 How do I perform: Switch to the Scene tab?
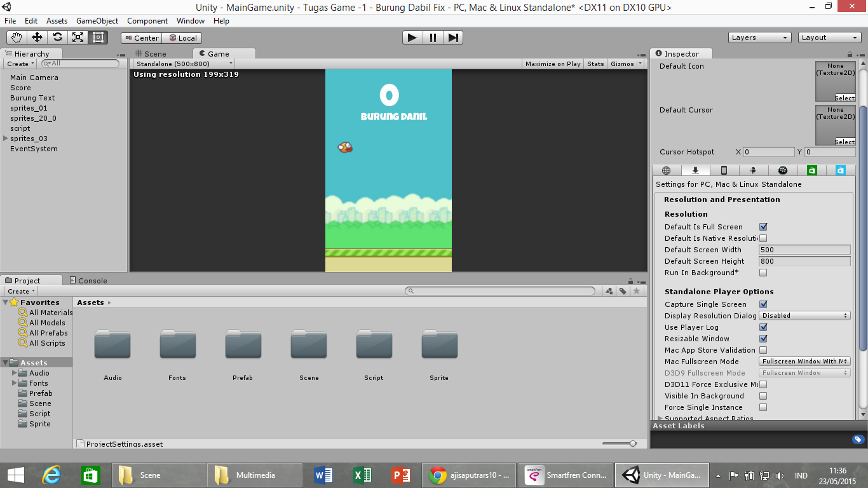[151, 54]
